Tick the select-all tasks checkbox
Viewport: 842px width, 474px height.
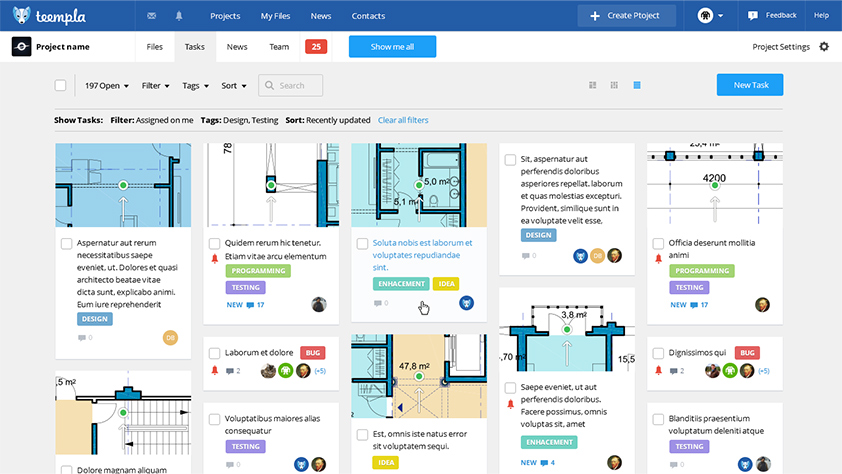(60, 86)
